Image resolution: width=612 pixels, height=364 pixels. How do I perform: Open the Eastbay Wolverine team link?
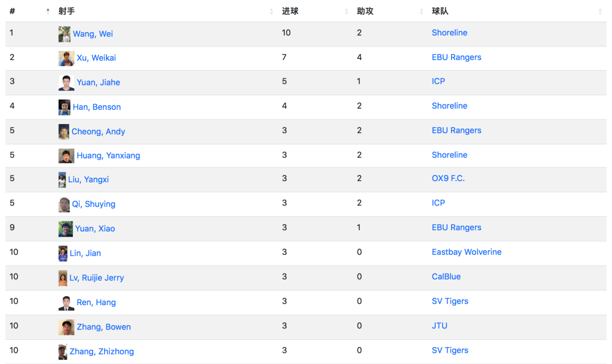point(466,252)
